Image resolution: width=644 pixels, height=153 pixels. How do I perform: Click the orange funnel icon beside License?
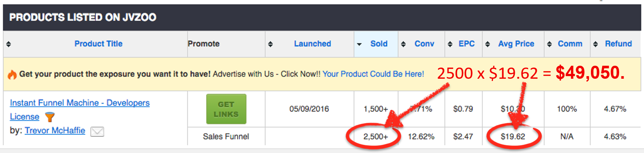point(50,117)
